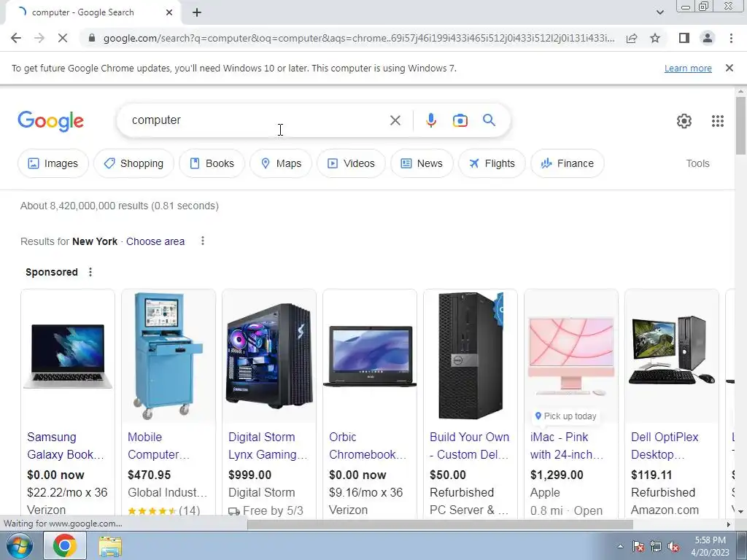The height and width of the screenshot is (560, 747).
Task: View site information lock icon
Action: pyautogui.click(x=92, y=38)
